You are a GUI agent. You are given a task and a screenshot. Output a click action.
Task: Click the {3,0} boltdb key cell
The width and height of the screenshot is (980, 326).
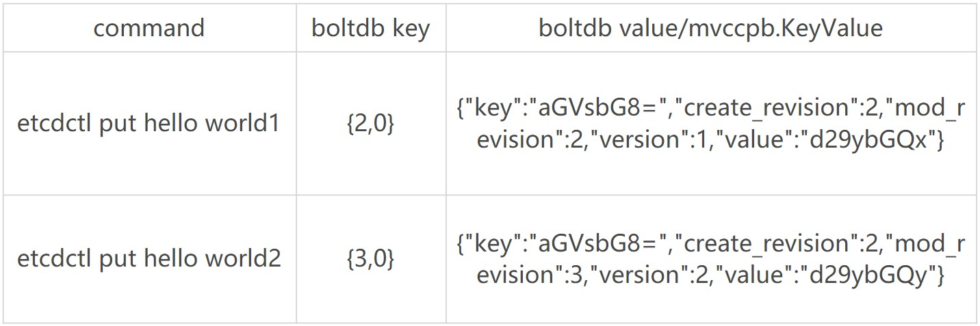(371, 259)
